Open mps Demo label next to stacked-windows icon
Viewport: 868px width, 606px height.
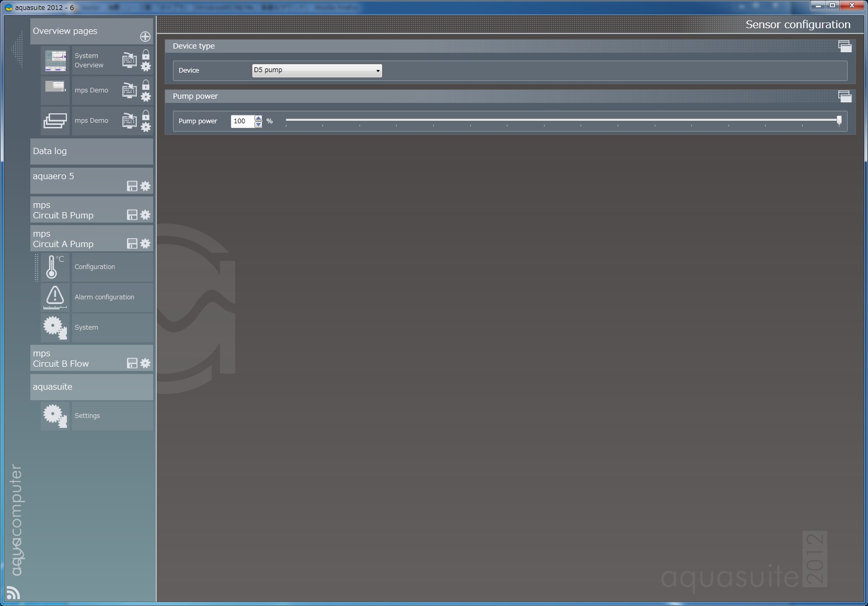click(x=91, y=121)
